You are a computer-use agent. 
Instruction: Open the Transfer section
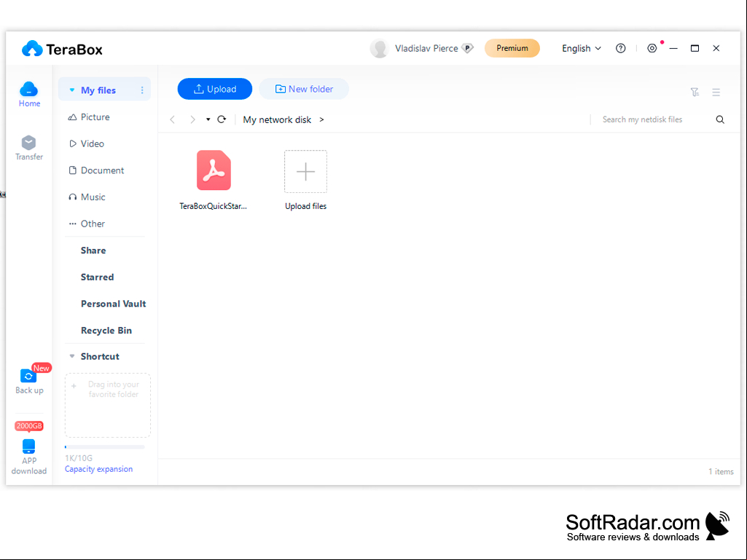tap(29, 148)
